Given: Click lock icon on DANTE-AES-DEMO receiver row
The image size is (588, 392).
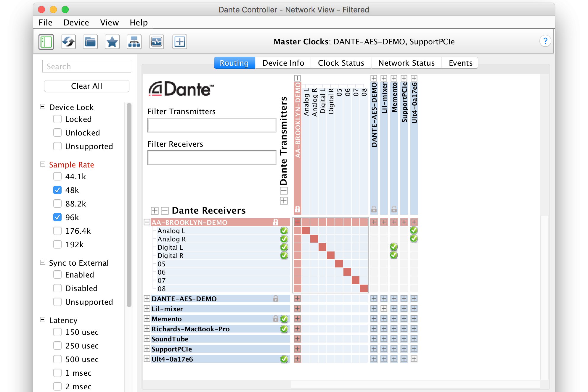Looking at the screenshot, I should coord(276,299).
